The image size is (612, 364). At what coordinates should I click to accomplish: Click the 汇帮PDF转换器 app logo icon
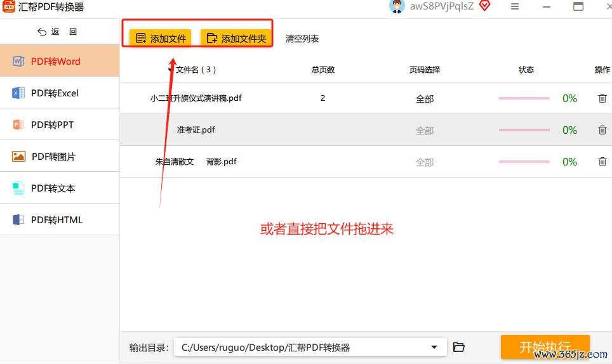9,6
